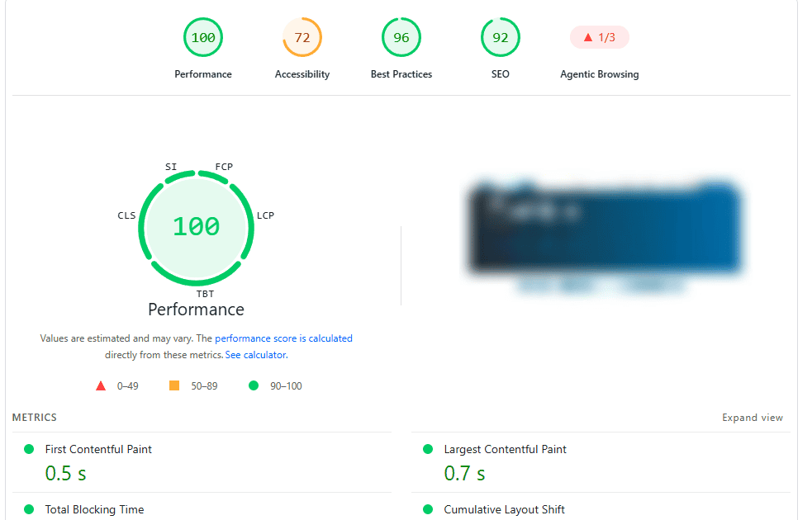The width and height of the screenshot is (812, 520).
Task: Click the 0.5 s metric value
Action: (66, 474)
